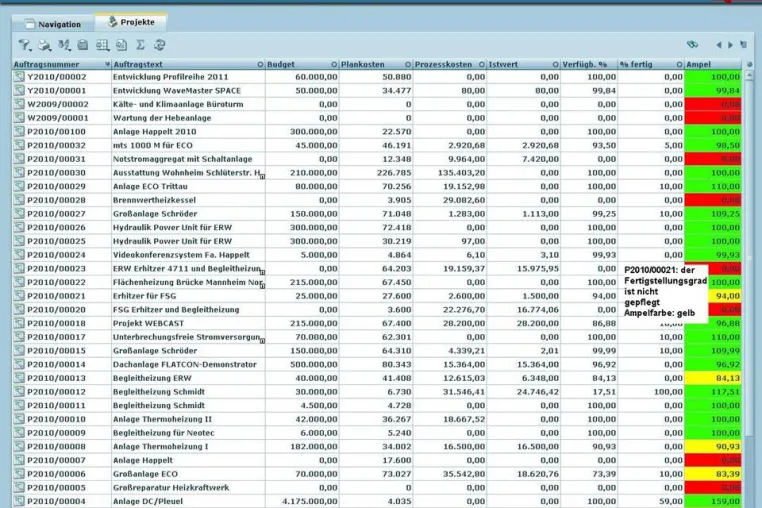The height and width of the screenshot is (508, 762).
Task: Click the circle marker in Istwert header
Action: (x=555, y=64)
